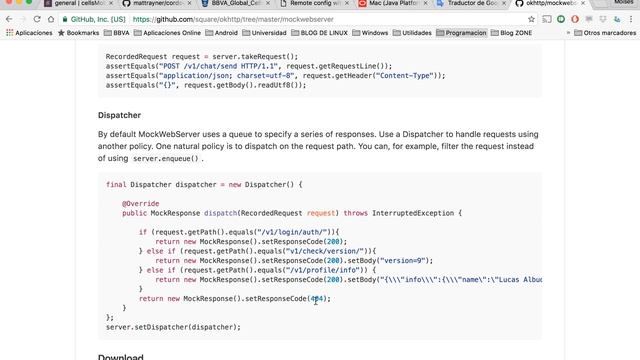Switch to the mattrayner/cordova tab
640x360 pixels.
[156, 3]
